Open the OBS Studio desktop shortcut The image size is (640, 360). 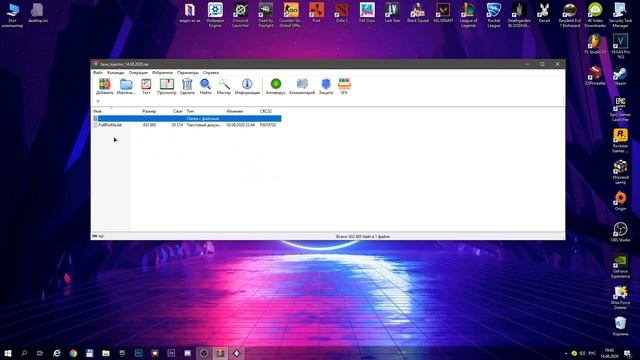[x=620, y=232]
